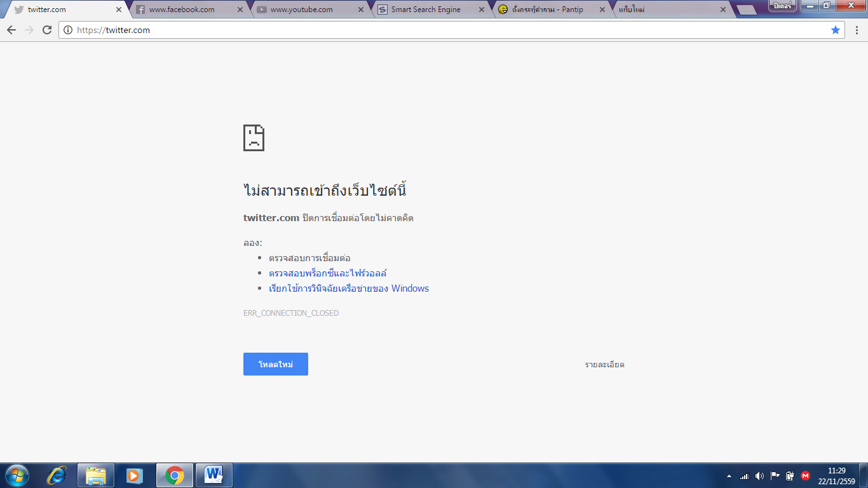Open the Action Center flag icon

pyautogui.click(x=775, y=475)
